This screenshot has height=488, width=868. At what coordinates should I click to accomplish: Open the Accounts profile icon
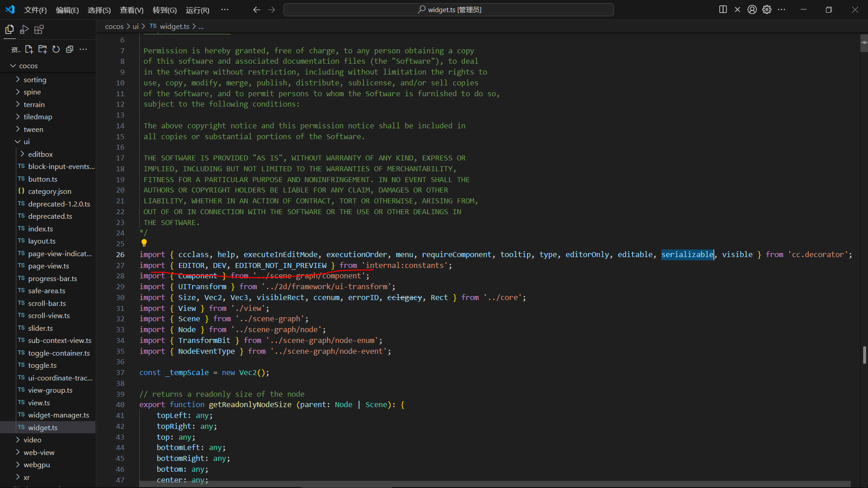tap(752, 9)
